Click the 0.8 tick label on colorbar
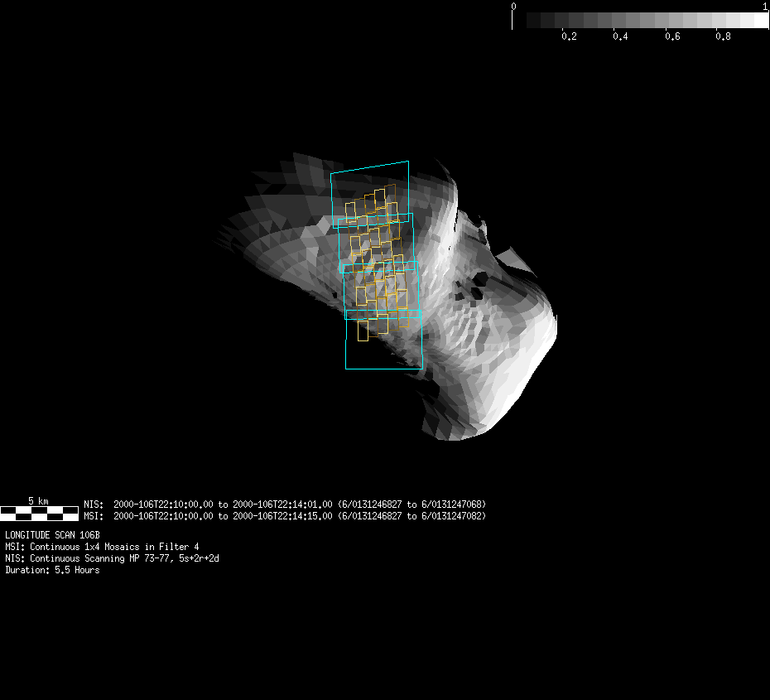The image size is (770, 700). [723, 37]
